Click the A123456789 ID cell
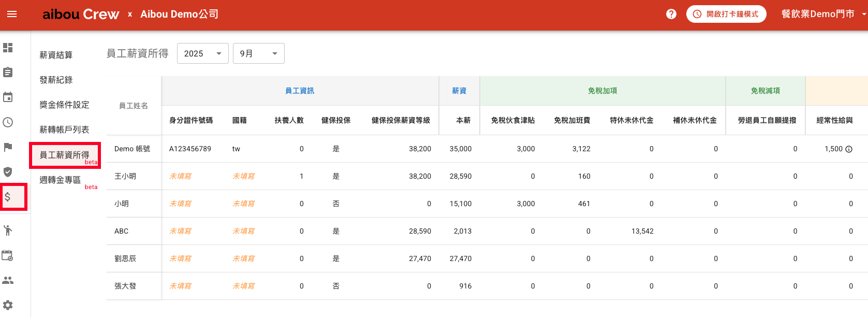 [190, 149]
